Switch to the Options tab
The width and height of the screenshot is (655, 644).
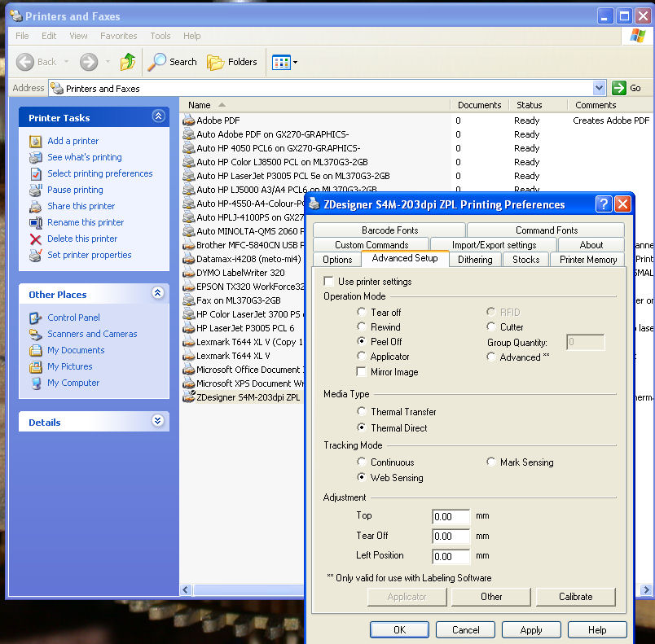coord(337,260)
